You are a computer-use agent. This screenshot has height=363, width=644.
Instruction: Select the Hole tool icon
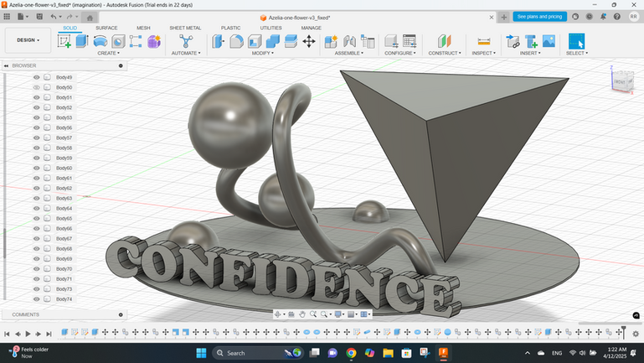coord(118,41)
